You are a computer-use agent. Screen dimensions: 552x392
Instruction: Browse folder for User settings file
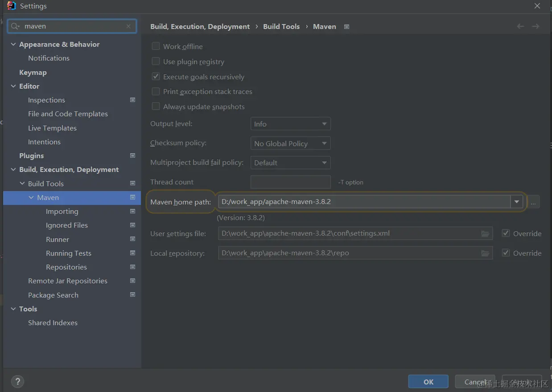coord(485,233)
